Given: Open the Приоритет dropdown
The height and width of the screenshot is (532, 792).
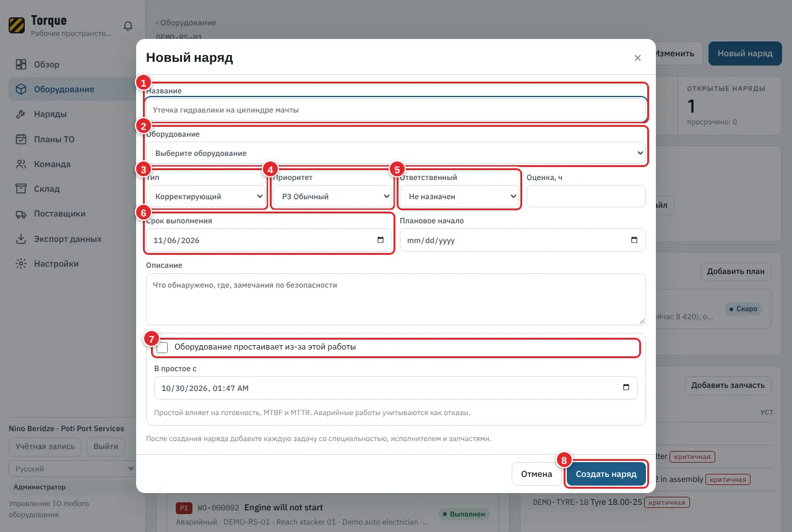Looking at the screenshot, I should [333, 197].
